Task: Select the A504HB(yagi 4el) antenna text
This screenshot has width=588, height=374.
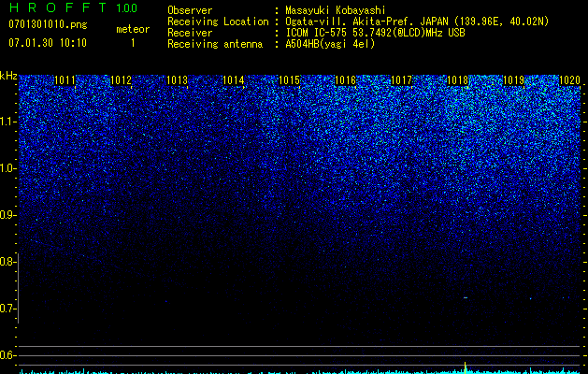Action: pyautogui.click(x=330, y=44)
